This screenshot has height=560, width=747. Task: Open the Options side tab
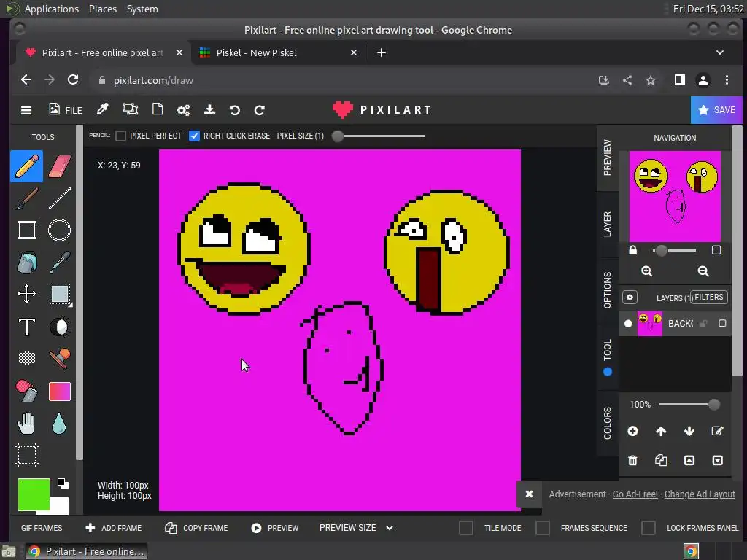[x=608, y=290]
